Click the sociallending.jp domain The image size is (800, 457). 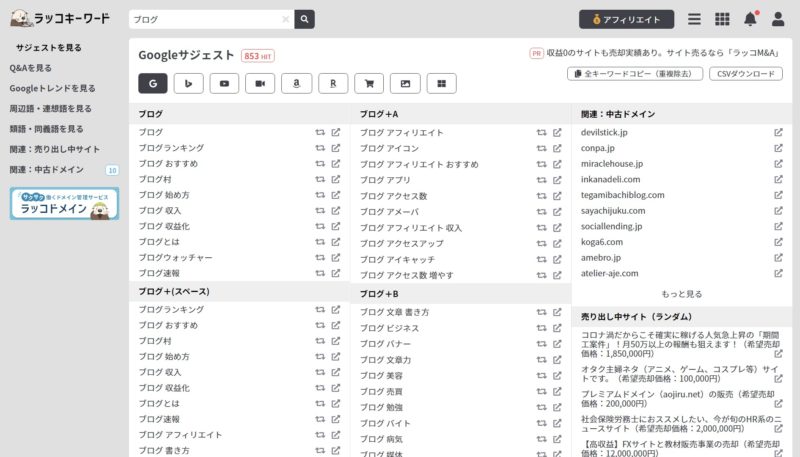point(611,226)
